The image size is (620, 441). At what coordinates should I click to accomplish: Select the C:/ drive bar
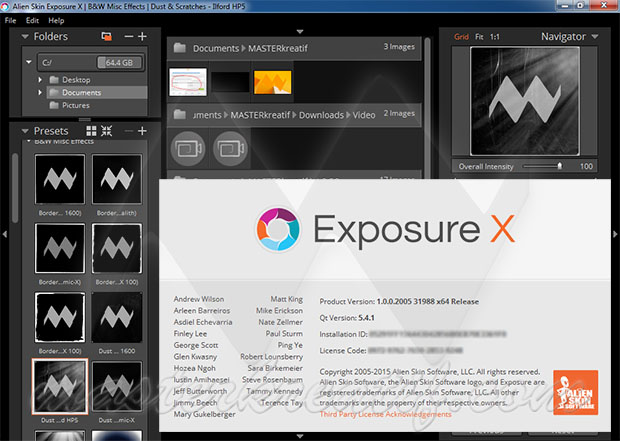point(91,62)
